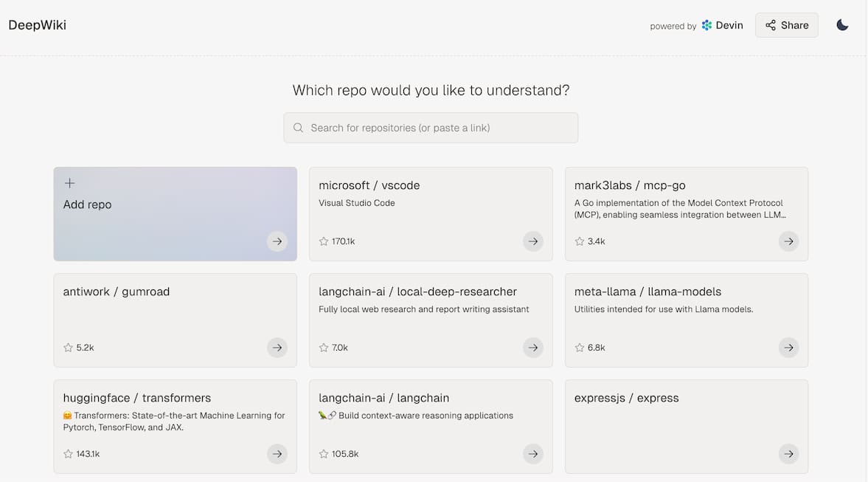The width and height of the screenshot is (868, 482).
Task: Focus the repository search field
Action: [431, 128]
